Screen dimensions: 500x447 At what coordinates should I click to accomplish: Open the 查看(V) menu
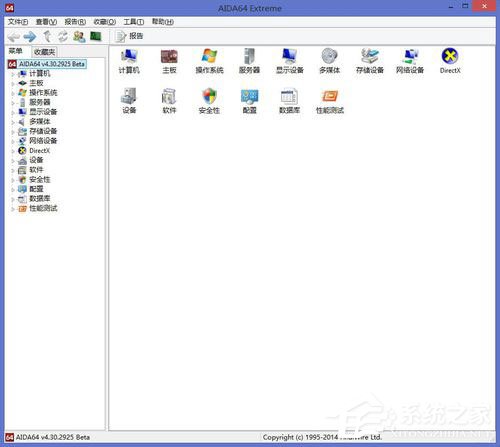click(x=46, y=22)
